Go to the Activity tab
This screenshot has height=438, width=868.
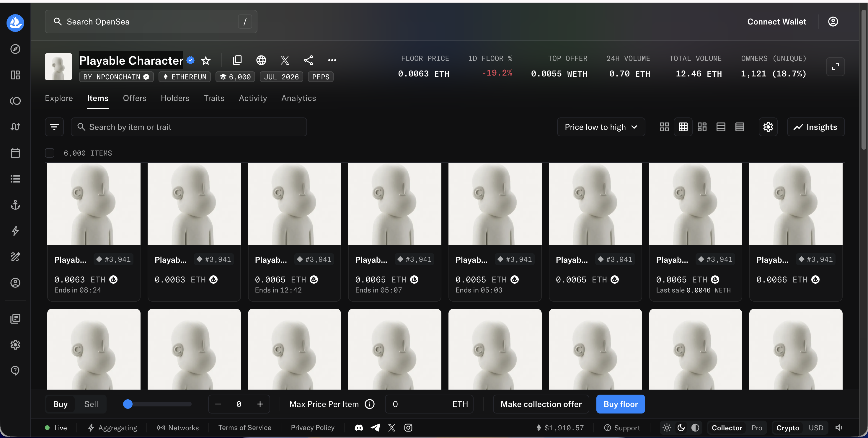tap(253, 98)
